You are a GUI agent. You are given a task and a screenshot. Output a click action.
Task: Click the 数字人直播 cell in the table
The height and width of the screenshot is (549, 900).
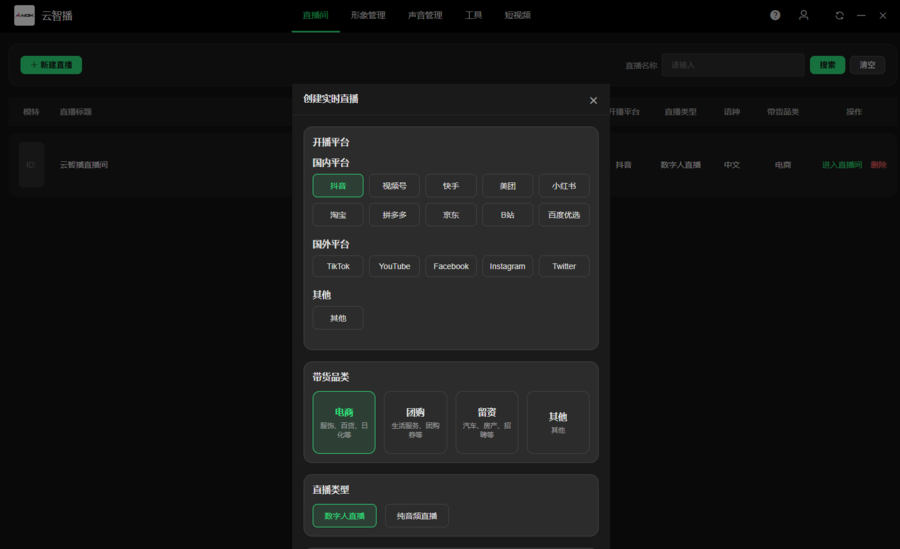pos(681,165)
